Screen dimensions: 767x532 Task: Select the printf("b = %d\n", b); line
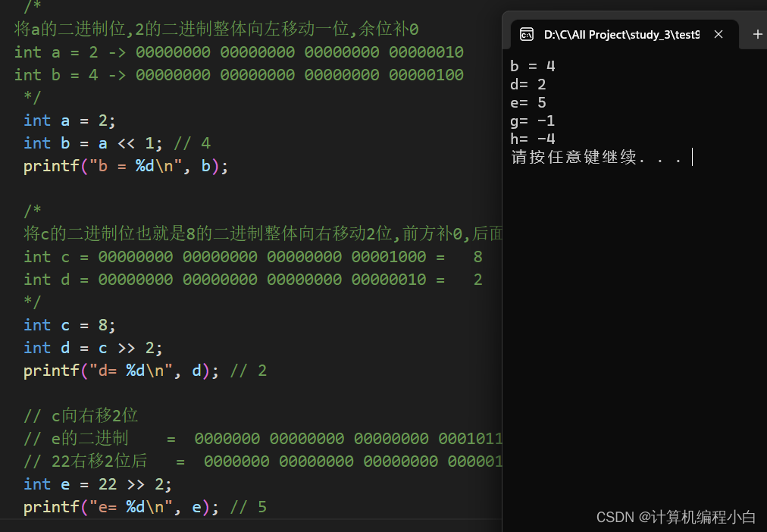[114, 165]
